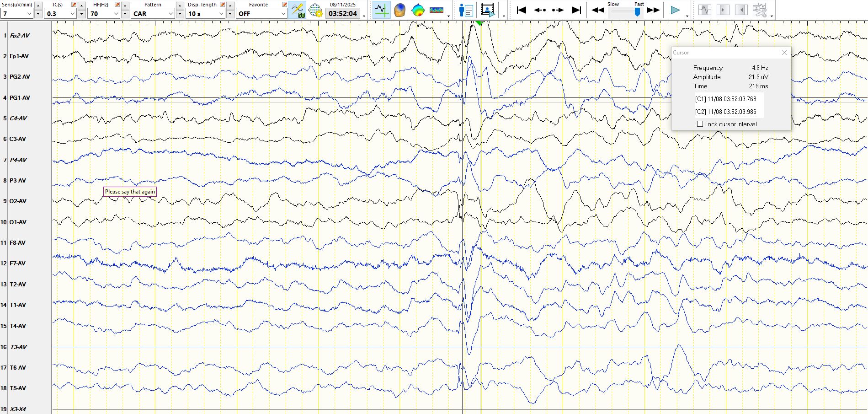The width and height of the screenshot is (868, 414).
Task: Step back to the previous event
Action: (540, 10)
